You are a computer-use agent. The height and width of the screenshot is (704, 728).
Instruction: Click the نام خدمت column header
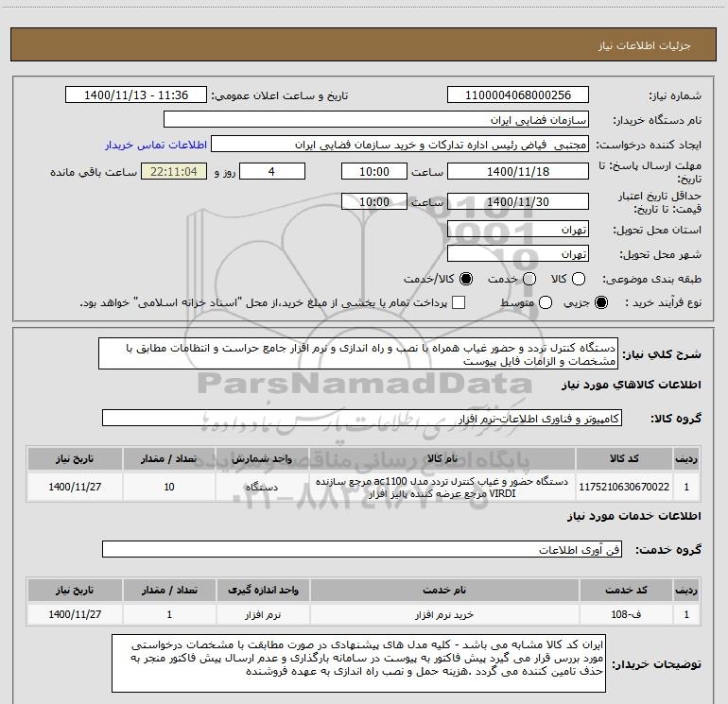point(444,590)
